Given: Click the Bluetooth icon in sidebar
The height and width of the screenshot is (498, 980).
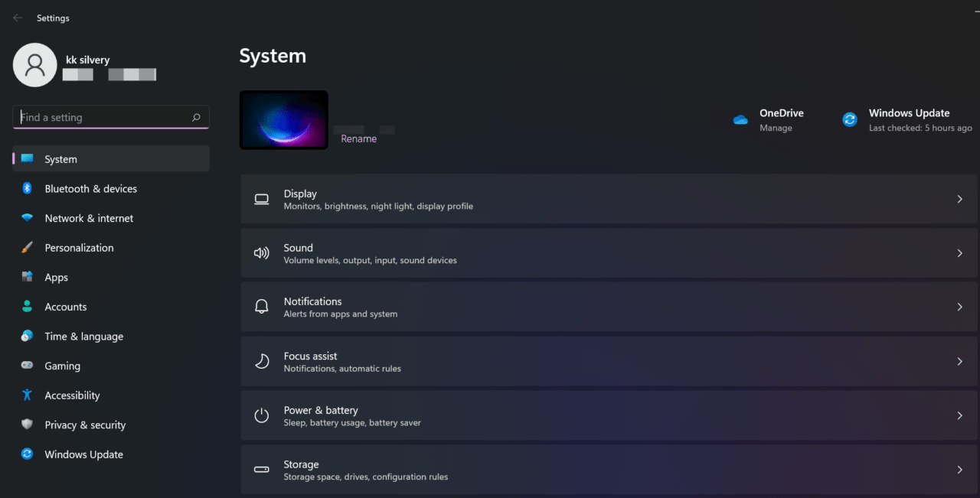Looking at the screenshot, I should pyautogui.click(x=27, y=188).
